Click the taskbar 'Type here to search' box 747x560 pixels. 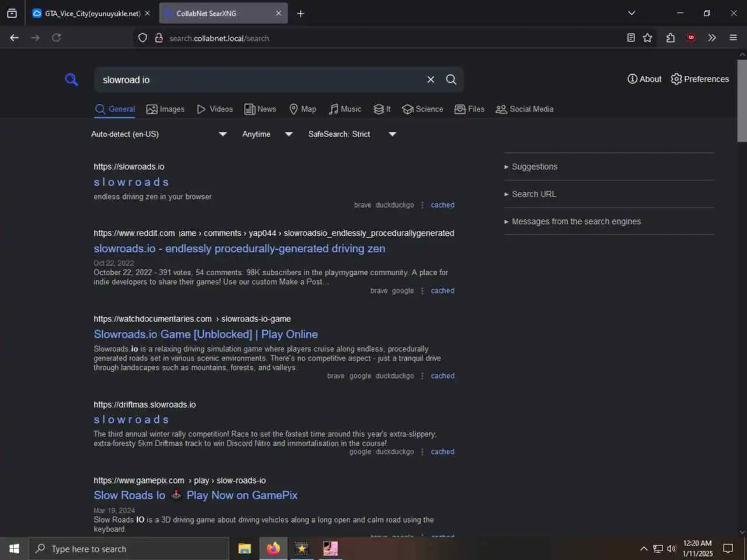pos(128,549)
